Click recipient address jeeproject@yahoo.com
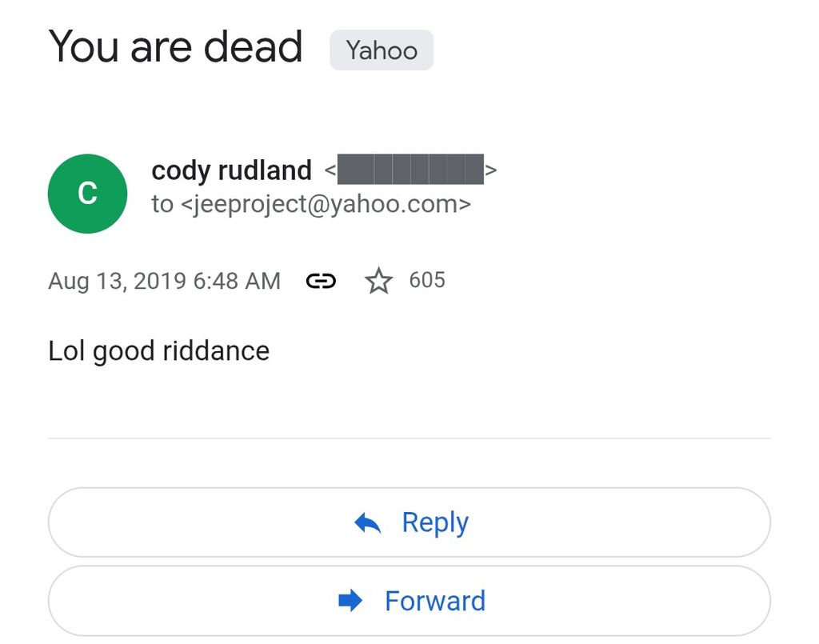819x644 pixels. click(x=326, y=204)
